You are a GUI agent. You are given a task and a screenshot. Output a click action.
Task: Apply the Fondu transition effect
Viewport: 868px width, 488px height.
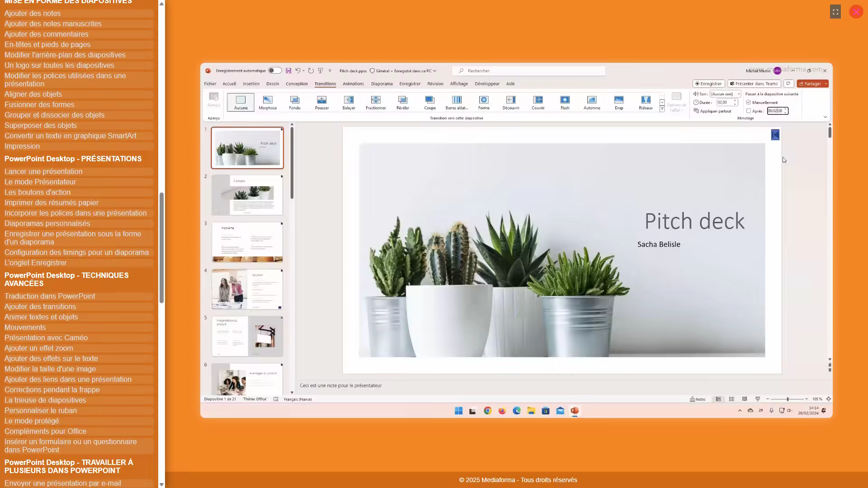point(295,103)
